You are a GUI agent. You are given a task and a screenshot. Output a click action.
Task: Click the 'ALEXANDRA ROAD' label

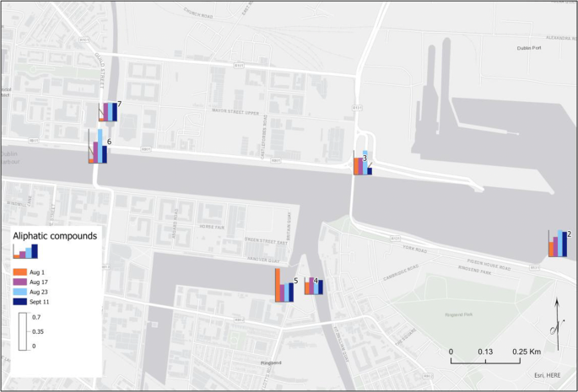(560, 38)
